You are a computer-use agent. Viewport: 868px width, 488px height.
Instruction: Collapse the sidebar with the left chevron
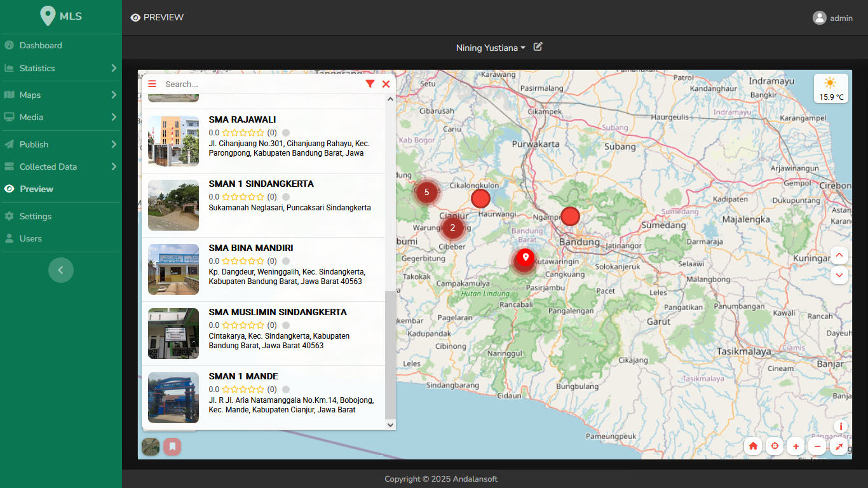coord(61,270)
